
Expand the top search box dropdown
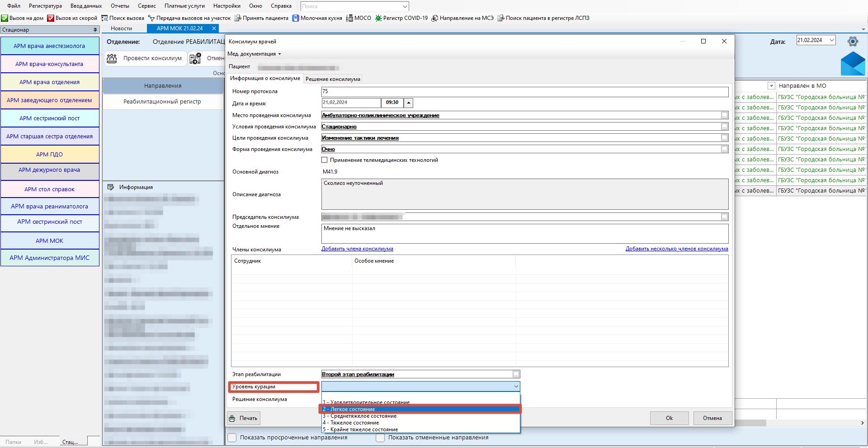pos(405,6)
